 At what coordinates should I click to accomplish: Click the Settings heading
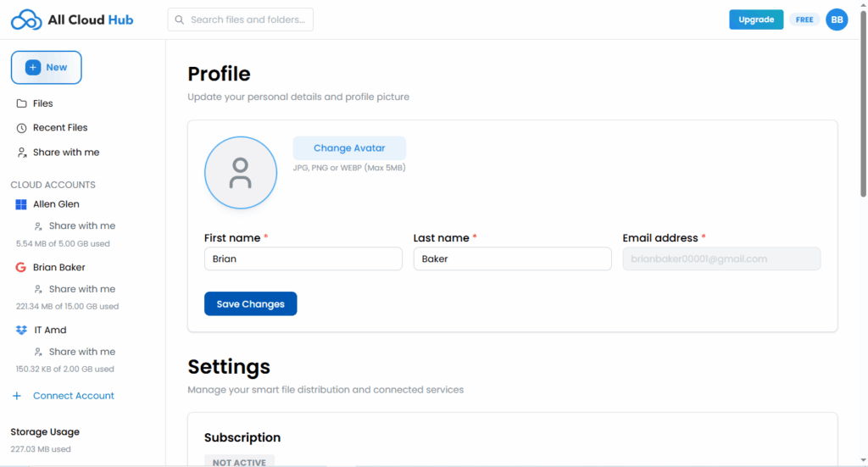(x=229, y=367)
